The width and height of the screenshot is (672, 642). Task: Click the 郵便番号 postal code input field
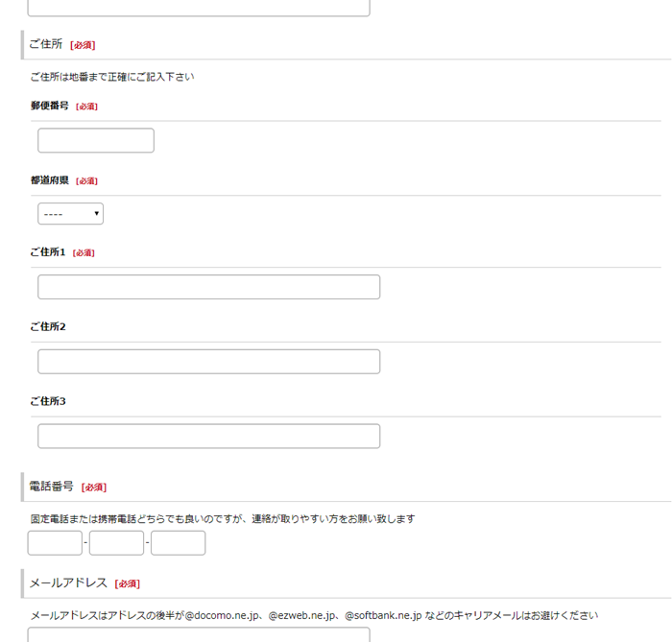[96, 140]
